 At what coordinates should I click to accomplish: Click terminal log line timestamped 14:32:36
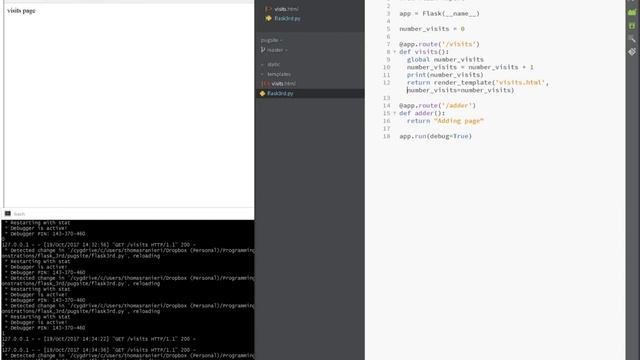[x=99, y=245]
